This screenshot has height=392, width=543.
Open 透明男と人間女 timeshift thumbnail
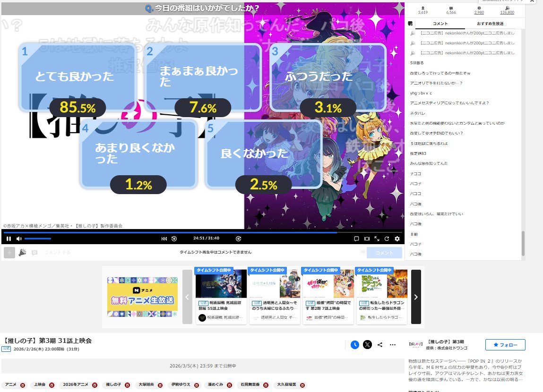coord(275,283)
